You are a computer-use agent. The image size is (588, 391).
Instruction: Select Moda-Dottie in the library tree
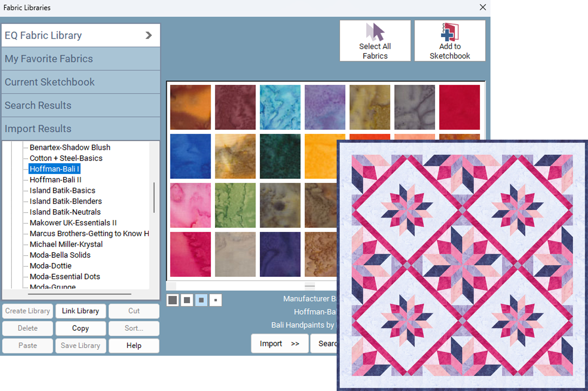50,266
